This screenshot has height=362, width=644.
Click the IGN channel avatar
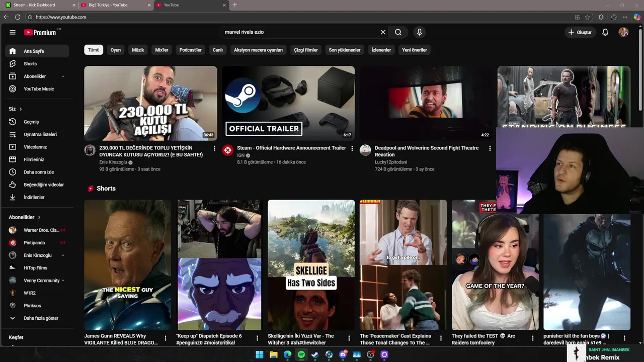coord(228,150)
